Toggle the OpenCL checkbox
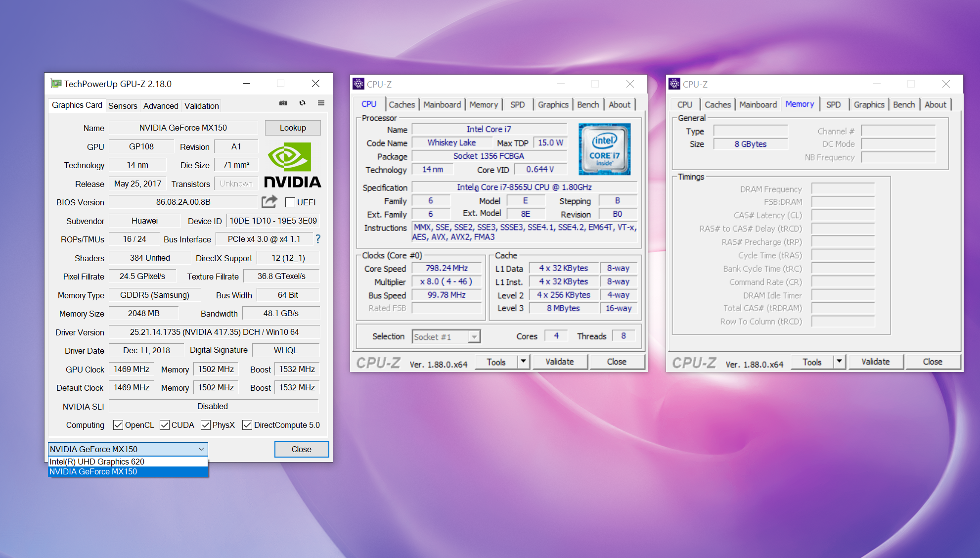Screen dimensions: 980x558 (118, 425)
